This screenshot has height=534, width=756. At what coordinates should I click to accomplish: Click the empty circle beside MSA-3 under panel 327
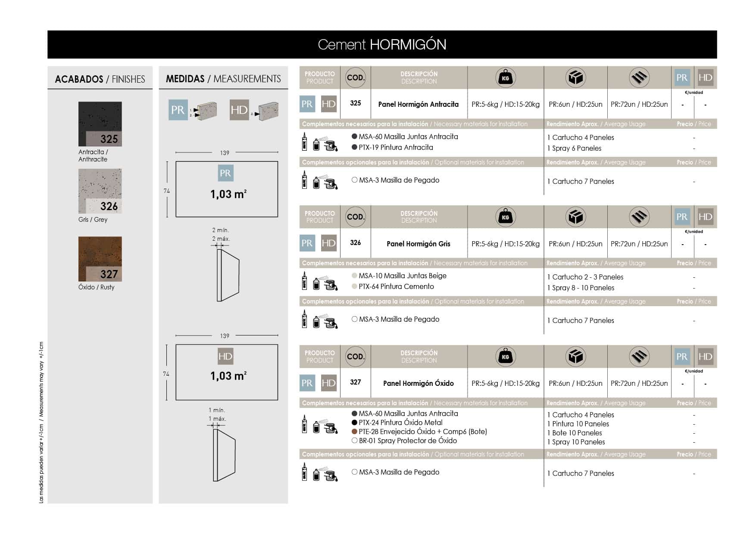pyautogui.click(x=354, y=472)
